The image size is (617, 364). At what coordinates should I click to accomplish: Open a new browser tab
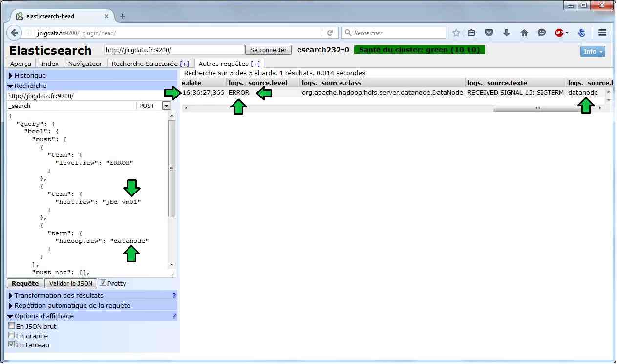[x=122, y=16]
